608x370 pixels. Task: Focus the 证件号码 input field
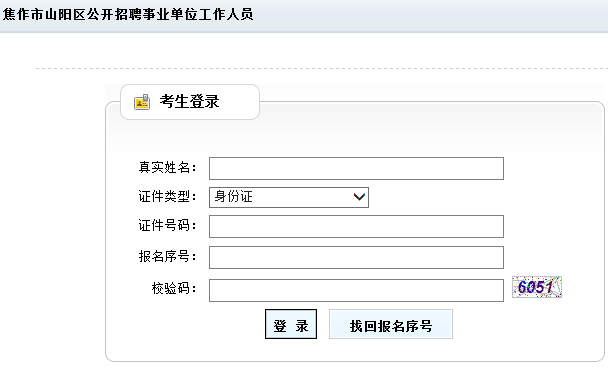[x=356, y=226]
